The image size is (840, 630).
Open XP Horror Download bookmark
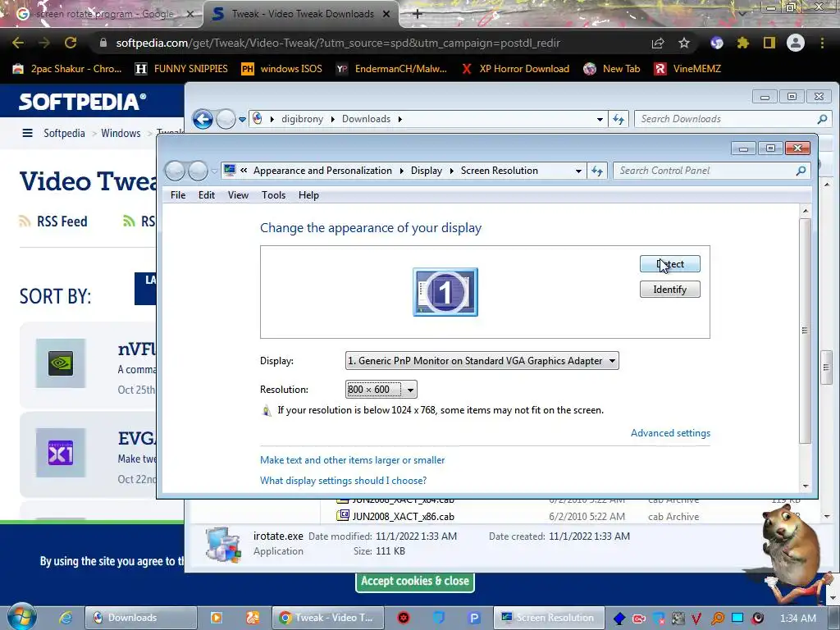515,69
